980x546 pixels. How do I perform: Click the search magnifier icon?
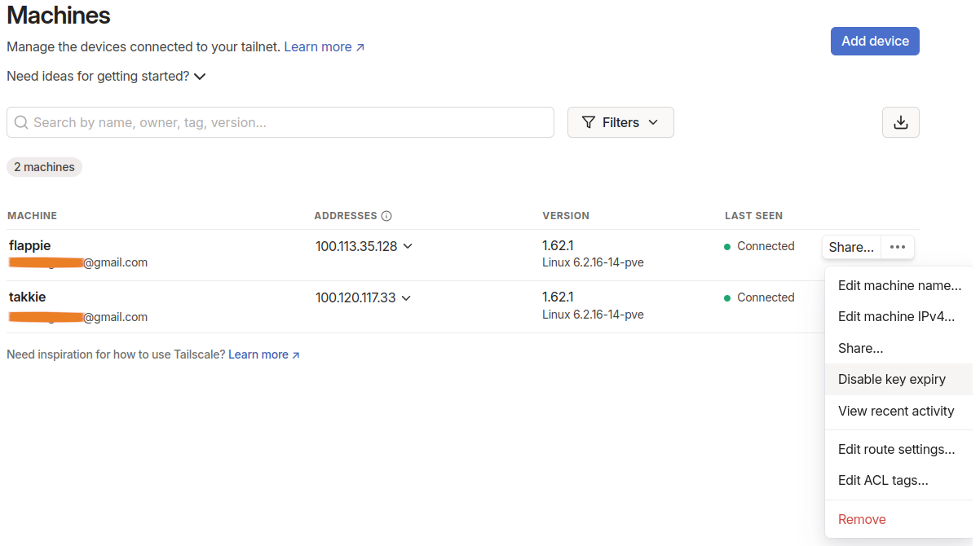(21, 122)
